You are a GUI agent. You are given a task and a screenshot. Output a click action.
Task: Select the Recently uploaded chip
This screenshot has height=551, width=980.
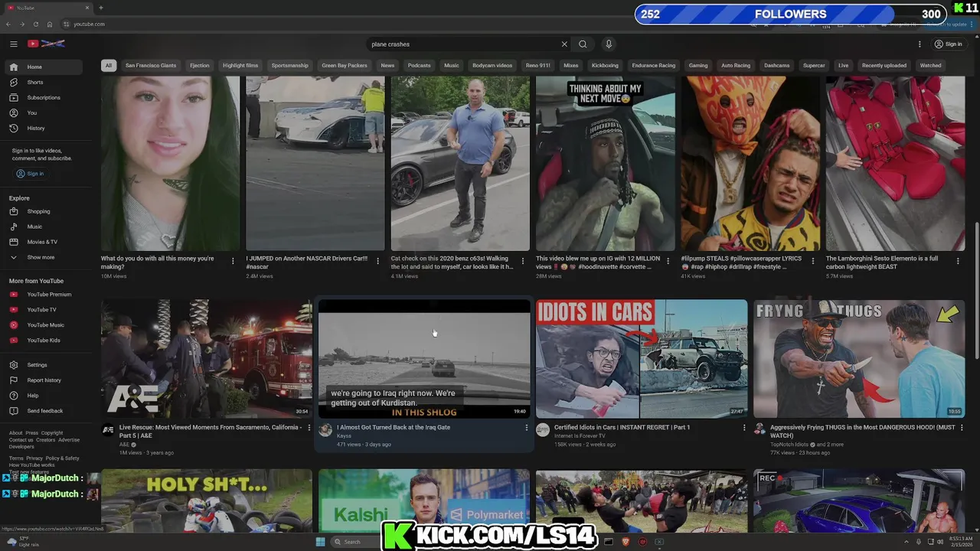[884, 65]
